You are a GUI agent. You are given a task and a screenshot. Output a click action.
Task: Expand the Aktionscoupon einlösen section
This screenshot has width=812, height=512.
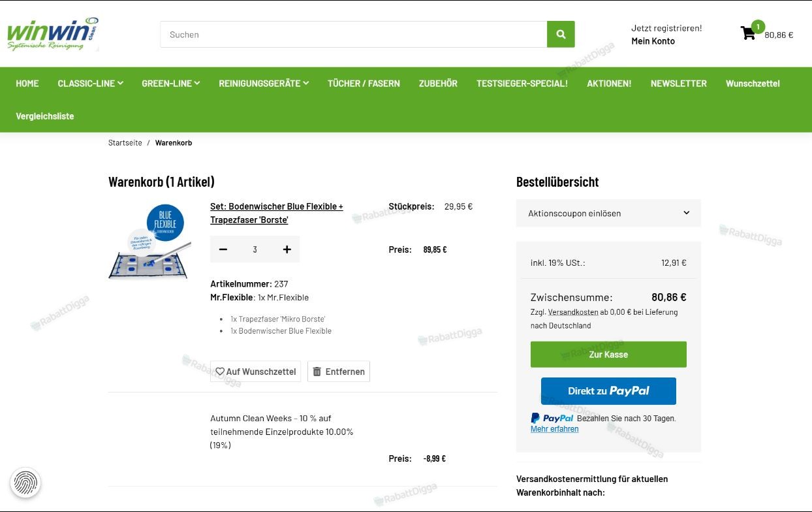pos(608,213)
